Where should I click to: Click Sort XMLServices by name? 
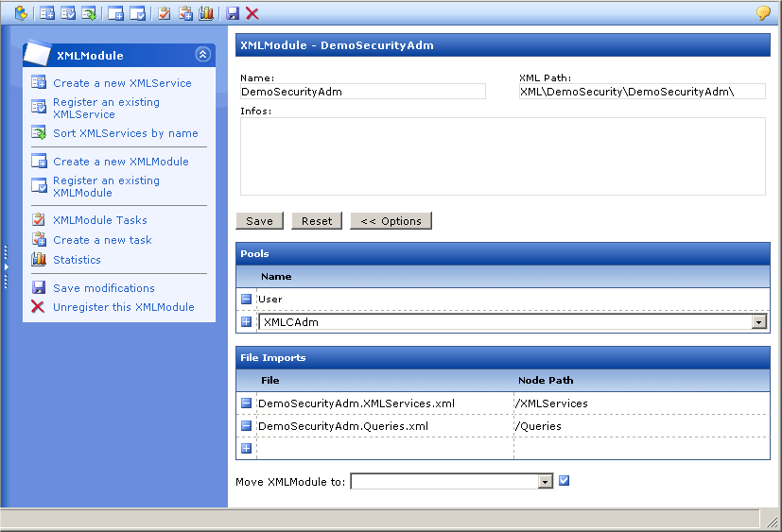pos(125,133)
